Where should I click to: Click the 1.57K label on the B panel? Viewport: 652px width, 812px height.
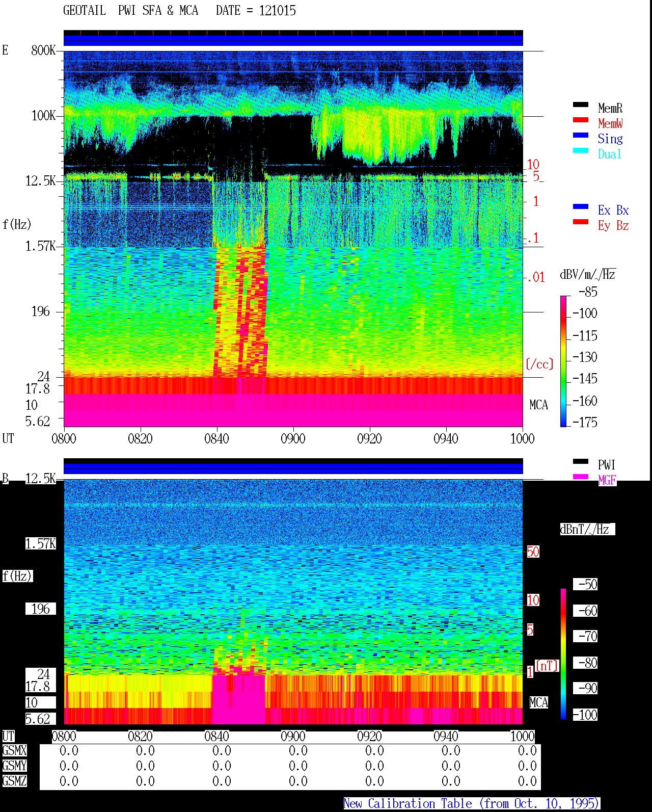(x=40, y=543)
